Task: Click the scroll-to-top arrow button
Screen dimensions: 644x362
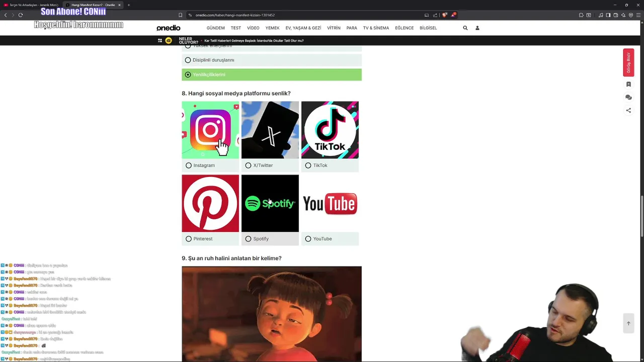Action: click(628, 323)
